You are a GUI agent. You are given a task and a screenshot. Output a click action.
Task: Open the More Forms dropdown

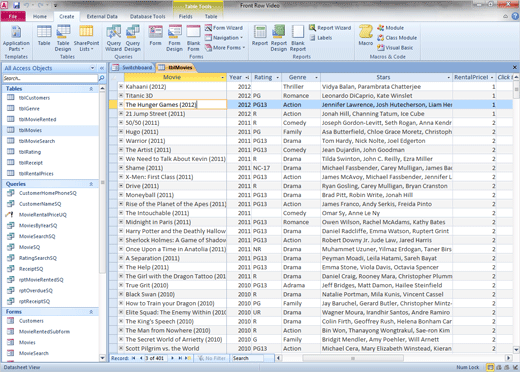[225, 48]
